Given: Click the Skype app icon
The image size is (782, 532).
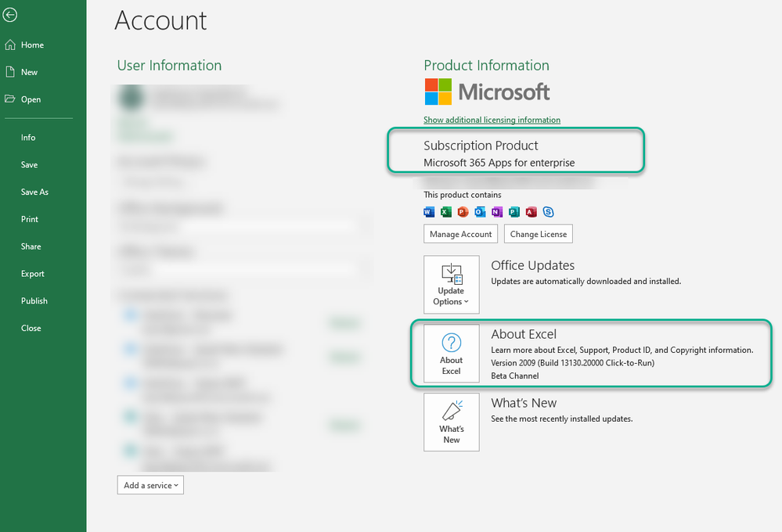Looking at the screenshot, I should click(548, 212).
